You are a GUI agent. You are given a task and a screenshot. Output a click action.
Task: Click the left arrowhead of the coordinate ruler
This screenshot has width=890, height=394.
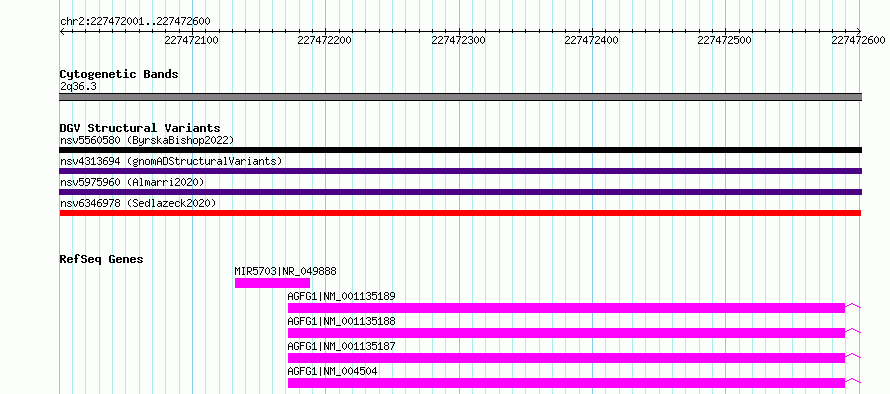click(x=62, y=32)
